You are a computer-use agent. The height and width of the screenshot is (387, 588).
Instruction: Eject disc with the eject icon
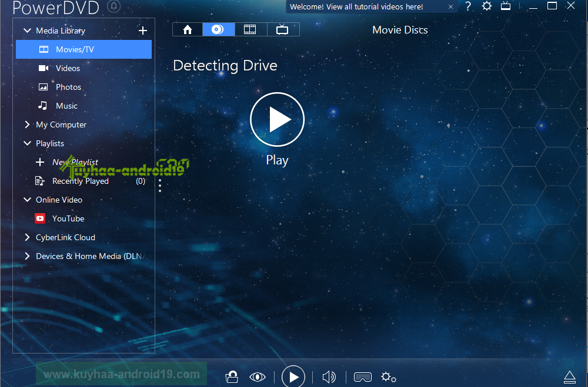[570, 378]
